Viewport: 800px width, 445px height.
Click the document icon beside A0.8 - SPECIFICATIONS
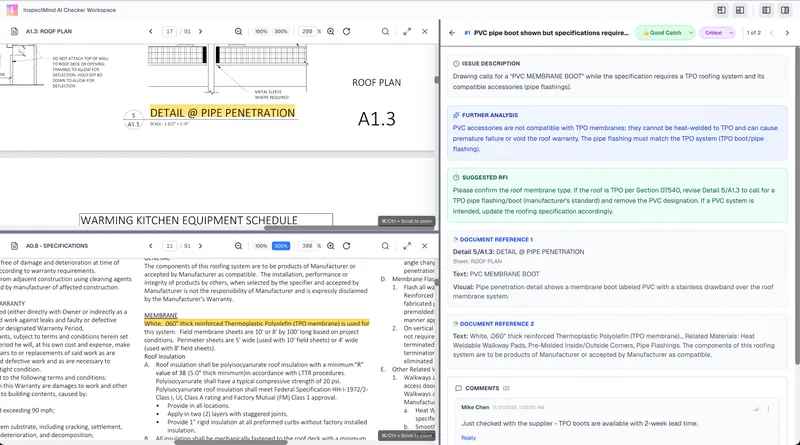tap(14, 246)
